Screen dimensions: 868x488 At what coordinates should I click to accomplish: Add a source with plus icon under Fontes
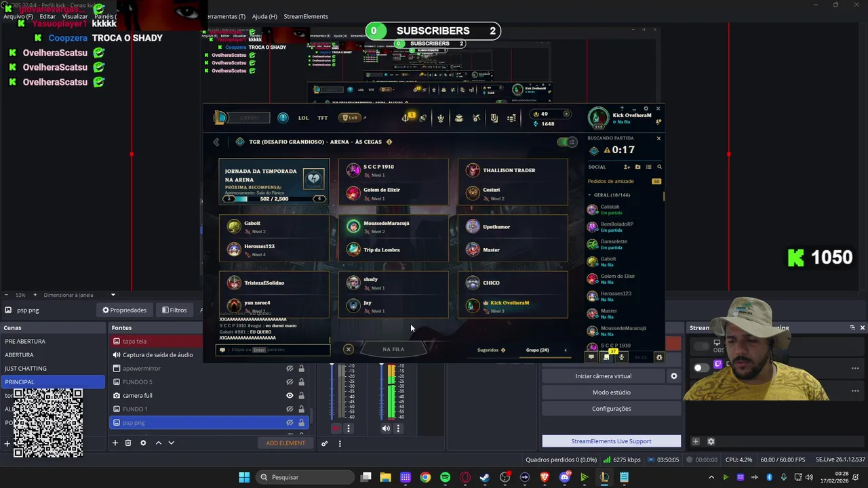coord(115,443)
